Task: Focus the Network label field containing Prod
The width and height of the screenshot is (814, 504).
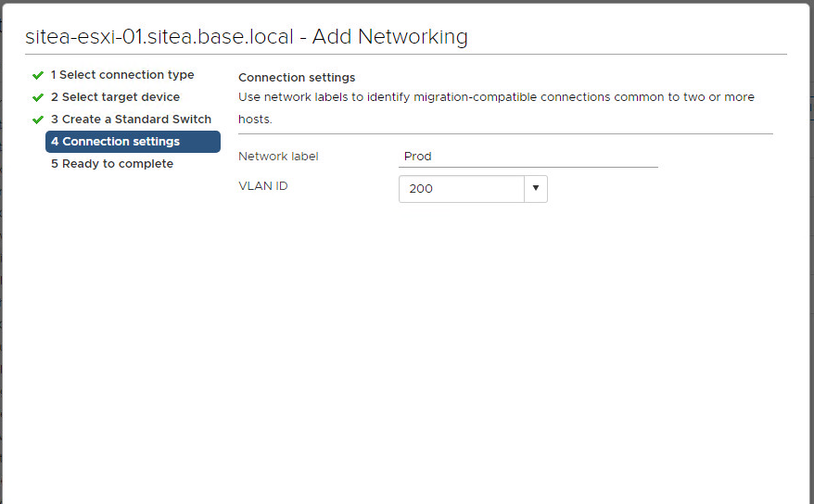Action: coord(528,157)
